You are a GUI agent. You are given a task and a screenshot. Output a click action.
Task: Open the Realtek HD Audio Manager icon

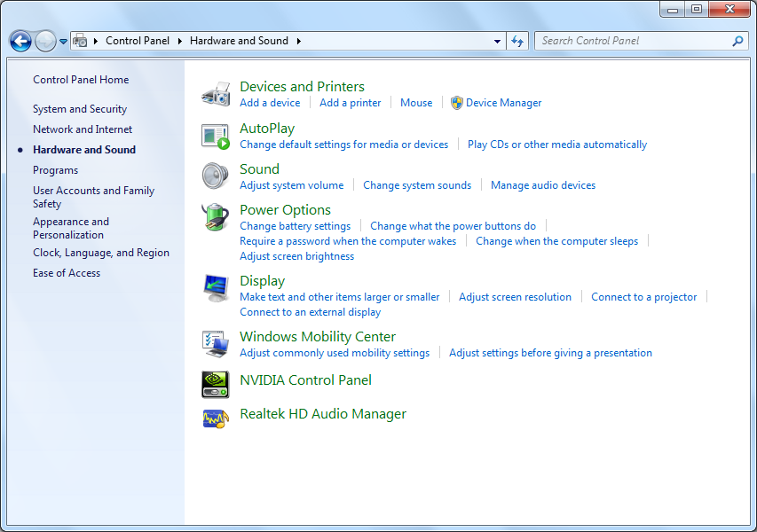tap(216, 419)
